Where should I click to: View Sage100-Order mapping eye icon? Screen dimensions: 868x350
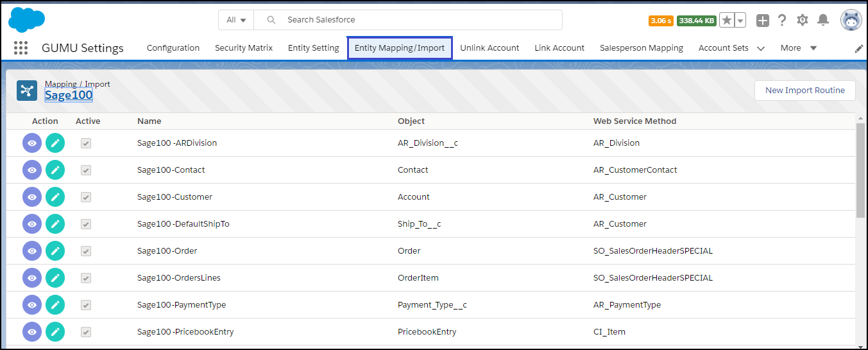32,251
